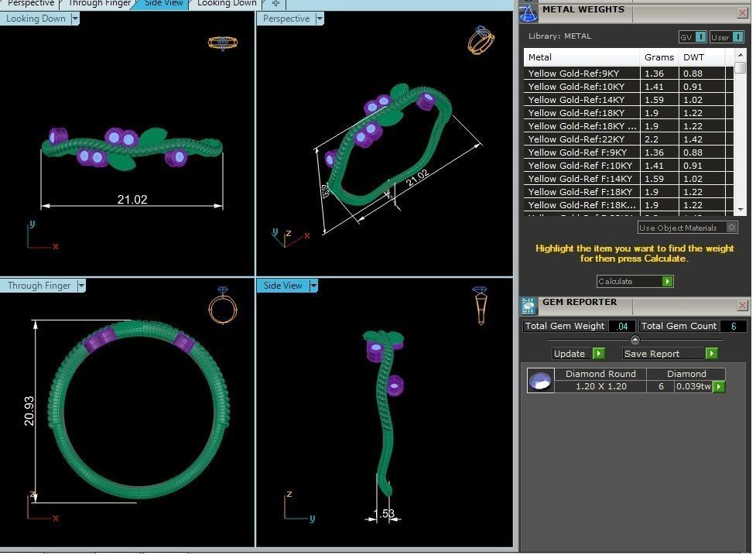The height and width of the screenshot is (555, 756).
Task: Click the round diamond gem thumbnail
Action: [x=540, y=380]
